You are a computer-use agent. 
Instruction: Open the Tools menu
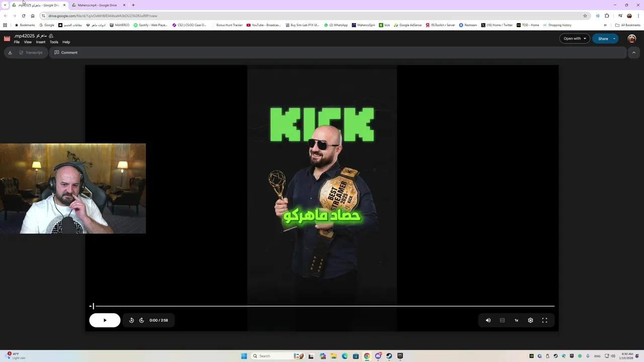point(54,42)
